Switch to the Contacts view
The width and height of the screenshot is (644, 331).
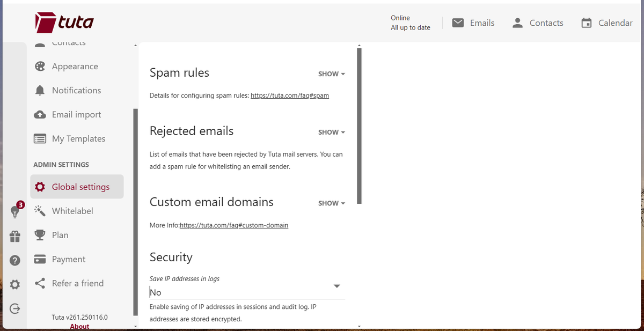pos(537,23)
